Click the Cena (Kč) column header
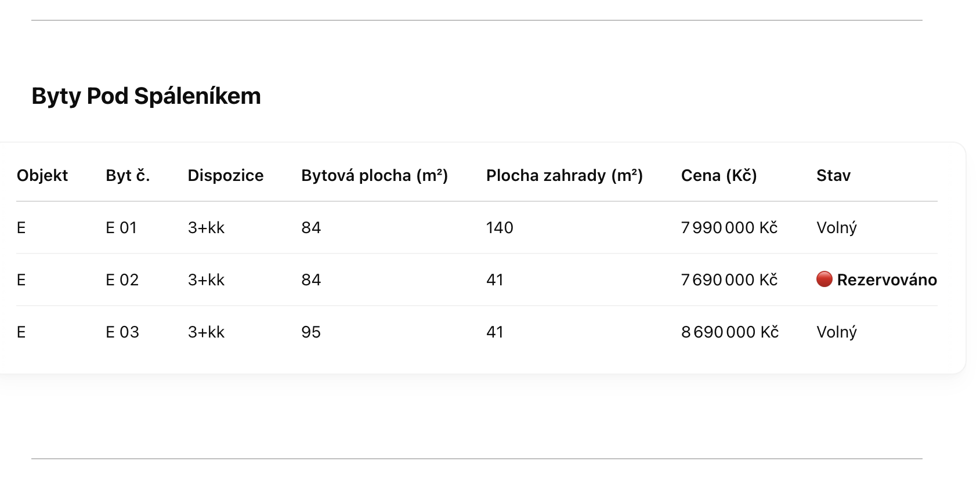This screenshot has width=980, height=486. click(719, 175)
